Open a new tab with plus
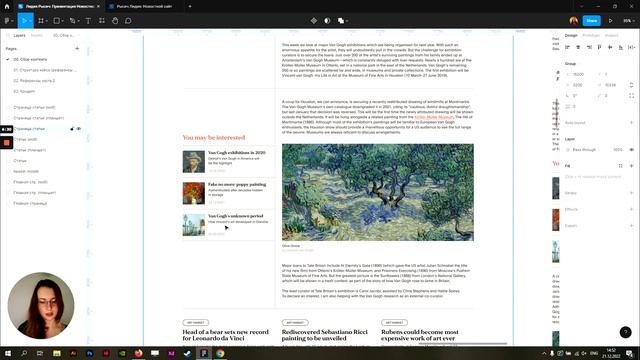The width and height of the screenshot is (640, 360). [190, 7]
